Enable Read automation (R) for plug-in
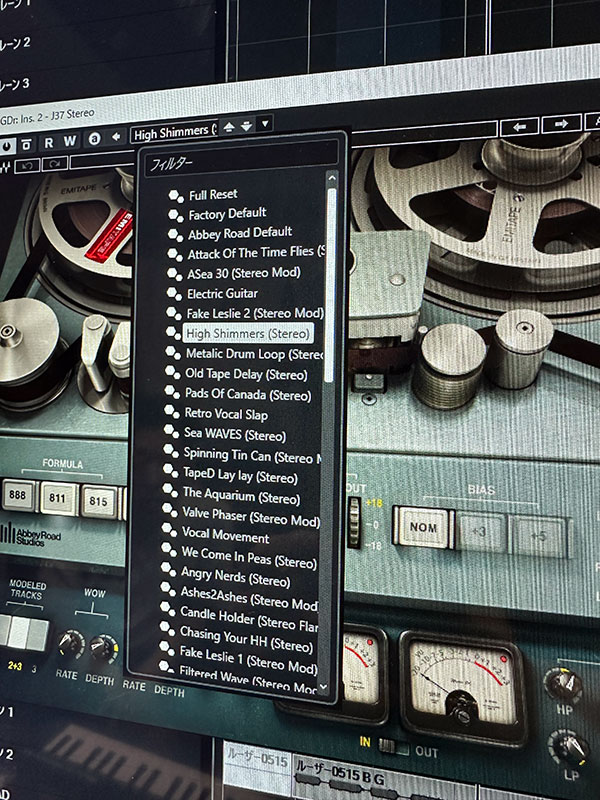Viewport: 600px width, 800px height. pyautogui.click(x=49, y=142)
